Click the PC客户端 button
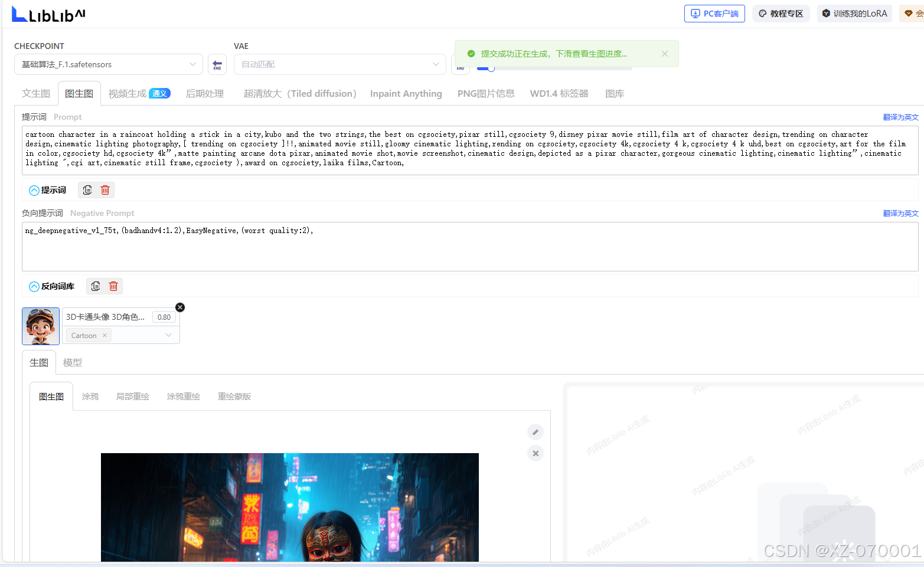This screenshot has width=924, height=567. (714, 14)
